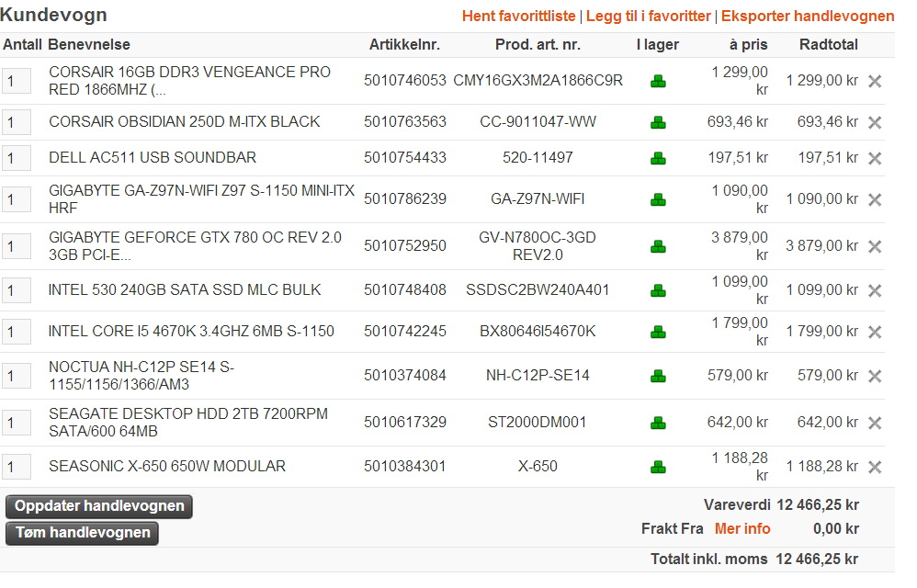Open product SEASONIC X-650 650W MODULAR
The height and width of the screenshot is (588, 917).
click(x=166, y=467)
